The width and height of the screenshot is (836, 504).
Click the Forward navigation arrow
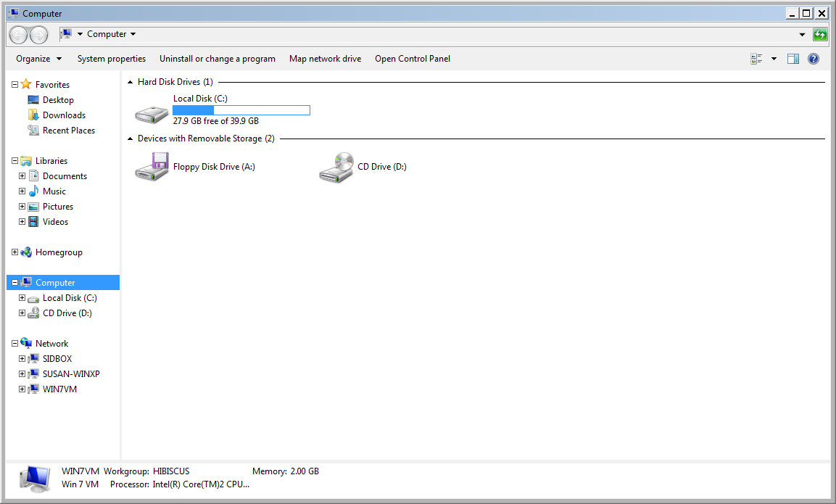coord(38,36)
